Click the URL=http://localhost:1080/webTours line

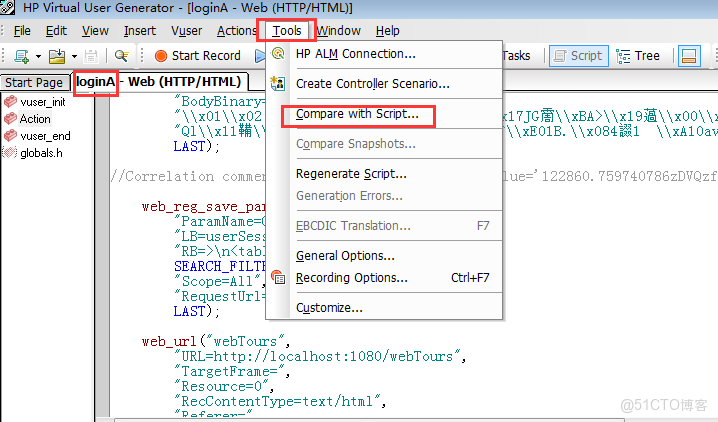[x=320, y=357]
